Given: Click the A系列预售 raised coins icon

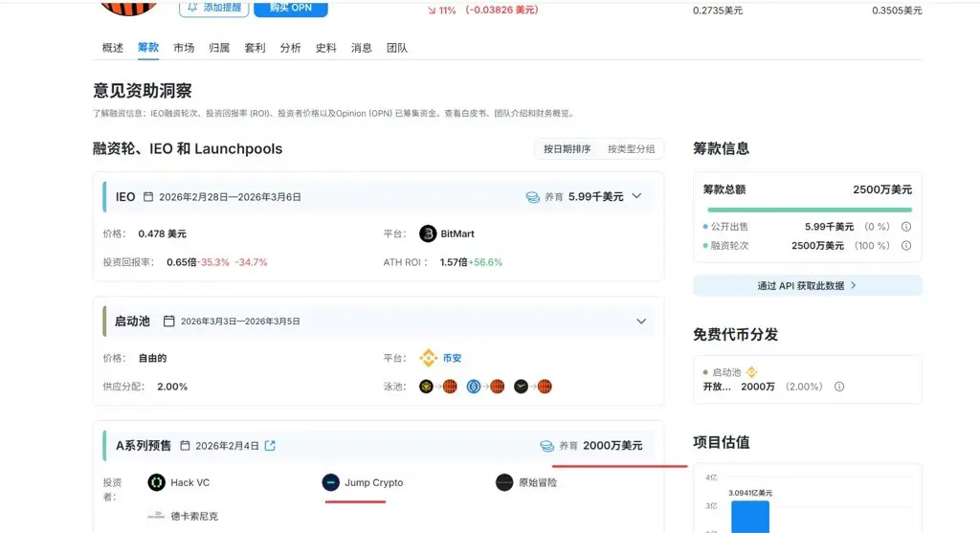Looking at the screenshot, I should [x=546, y=446].
